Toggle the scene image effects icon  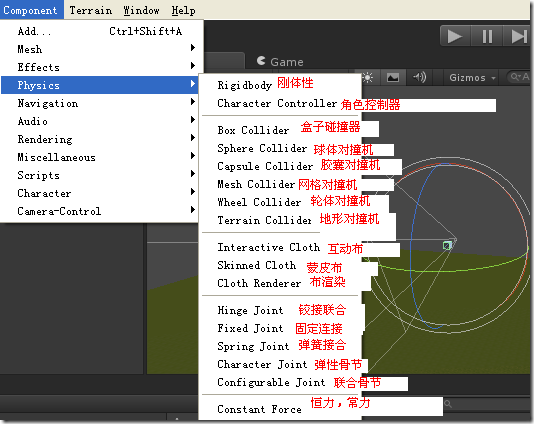click(x=393, y=78)
